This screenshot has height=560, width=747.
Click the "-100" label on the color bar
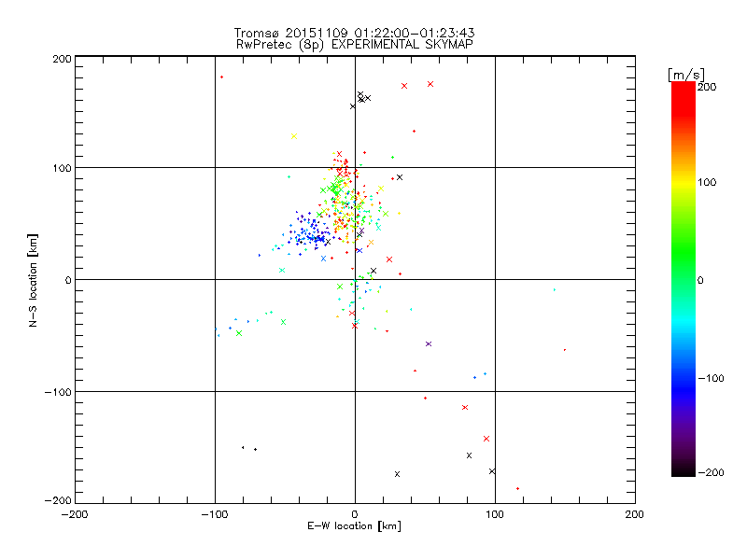point(711,379)
